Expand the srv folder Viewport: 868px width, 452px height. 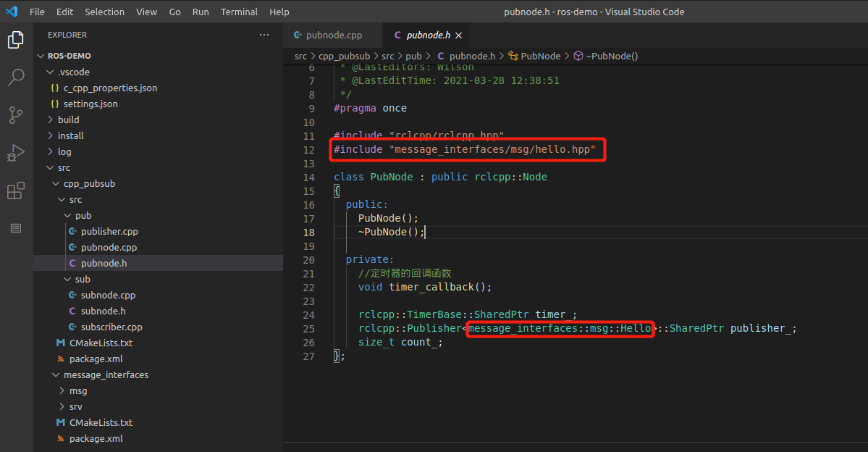[x=159, y=406]
